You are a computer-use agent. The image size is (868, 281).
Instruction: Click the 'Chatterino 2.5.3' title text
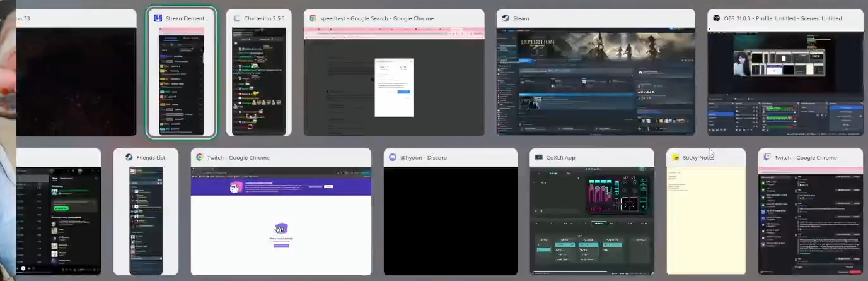(264, 18)
